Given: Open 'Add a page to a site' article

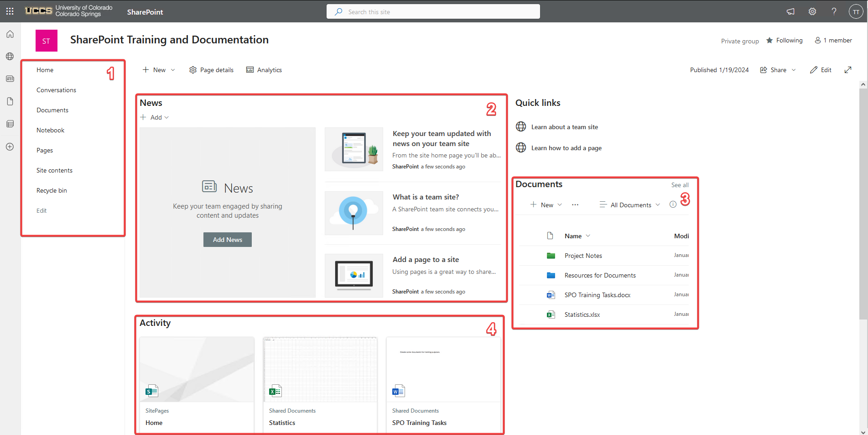Looking at the screenshot, I should click(426, 259).
